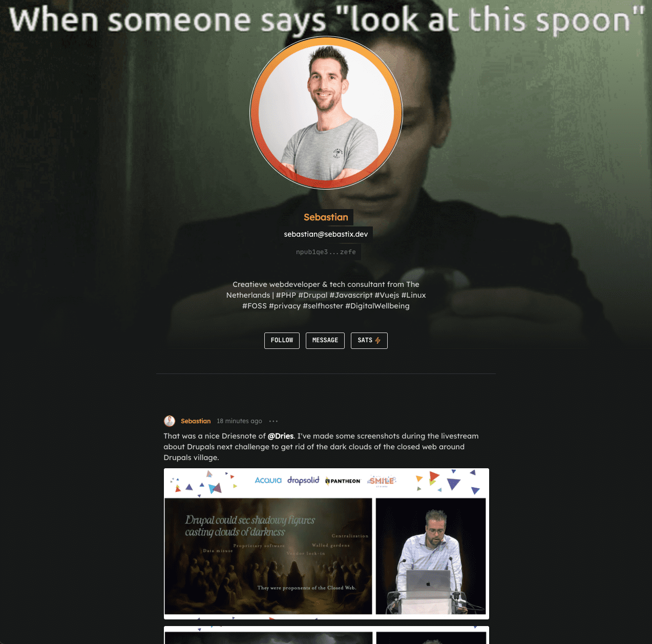
Task: Click Sebastian author name in post
Action: coord(196,421)
